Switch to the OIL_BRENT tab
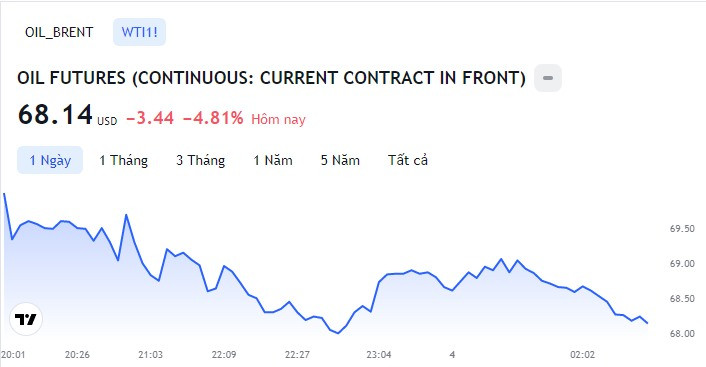 59,32
